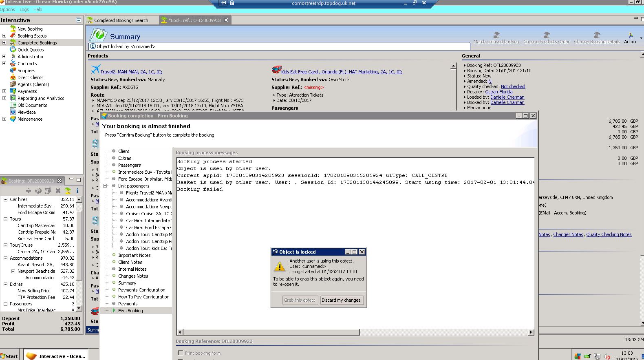Click the red bus icon beside Kids Eat Free Card
The image size is (644, 360).
pyautogui.click(x=276, y=69)
